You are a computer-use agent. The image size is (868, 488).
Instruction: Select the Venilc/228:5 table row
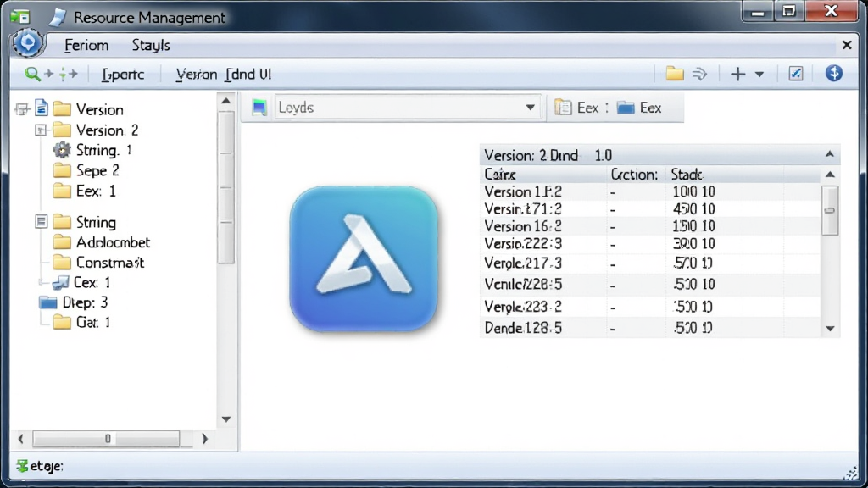(x=650, y=285)
